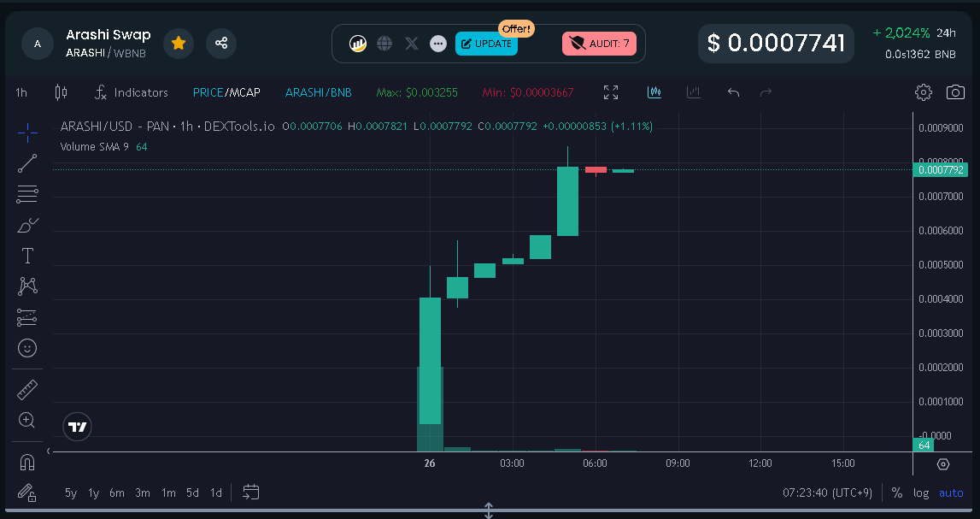The height and width of the screenshot is (519, 980).
Task: Click the + 2,024% 24h change
Action: pos(914,33)
